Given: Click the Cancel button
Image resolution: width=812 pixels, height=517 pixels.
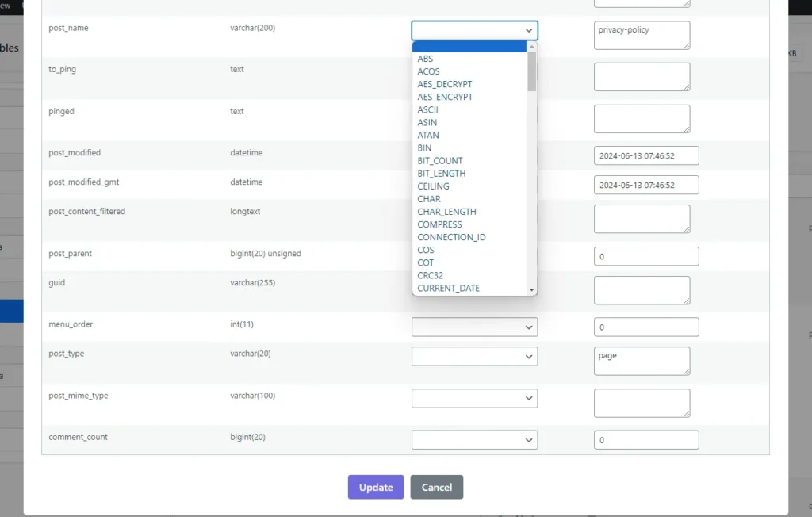Looking at the screenshot, I should 436,487.
